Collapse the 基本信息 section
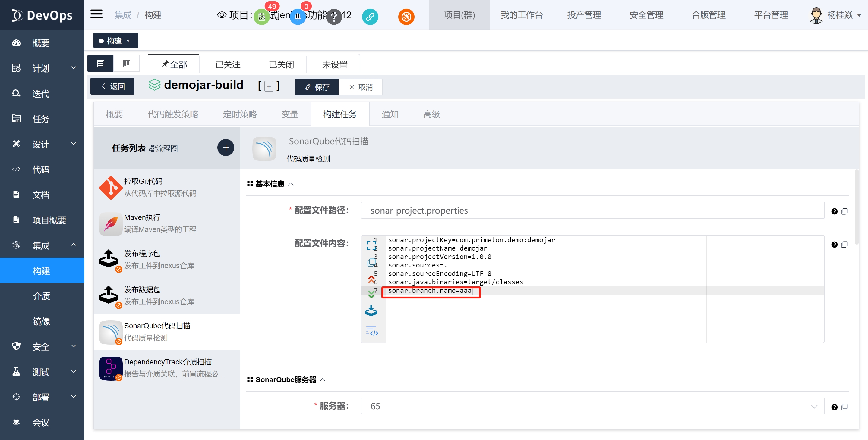868x440 pixels. click(291, 184)
